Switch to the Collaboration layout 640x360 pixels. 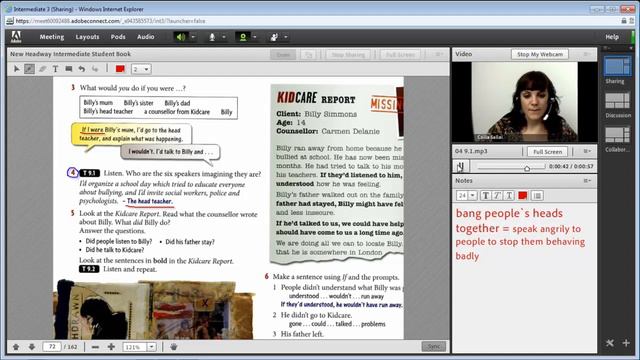tap(617, 135)
